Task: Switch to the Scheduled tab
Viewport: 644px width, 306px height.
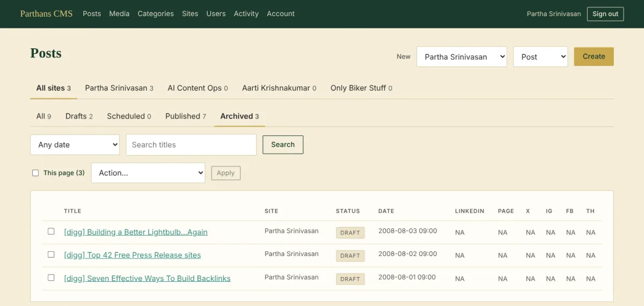Action: point(129,116)
